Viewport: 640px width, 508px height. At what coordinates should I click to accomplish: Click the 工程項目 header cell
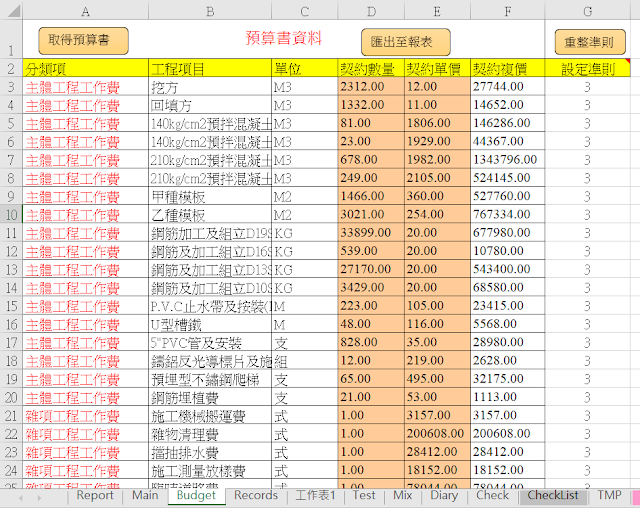pyautogui.click(x=210, y=68)
